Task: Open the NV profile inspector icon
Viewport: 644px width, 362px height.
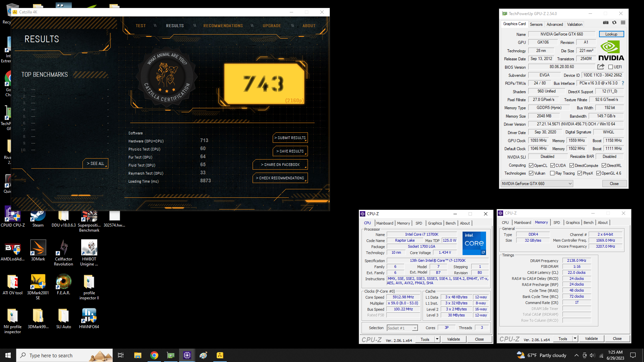Action: (13, 321)
